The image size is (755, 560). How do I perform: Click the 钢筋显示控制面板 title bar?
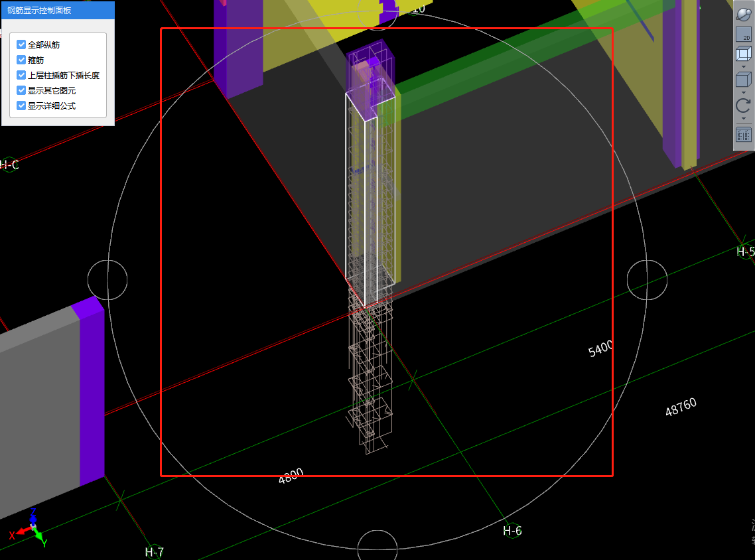pyautogui.click(x=58, y=10)
